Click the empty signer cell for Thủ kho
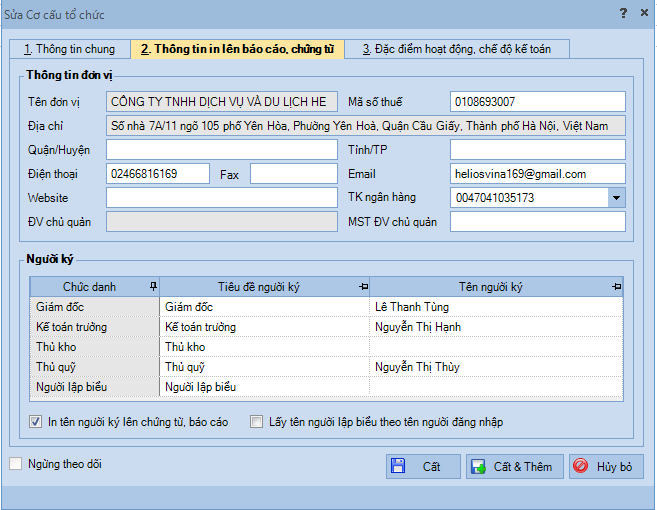This screenshot has width=657, height=510. 497,347
